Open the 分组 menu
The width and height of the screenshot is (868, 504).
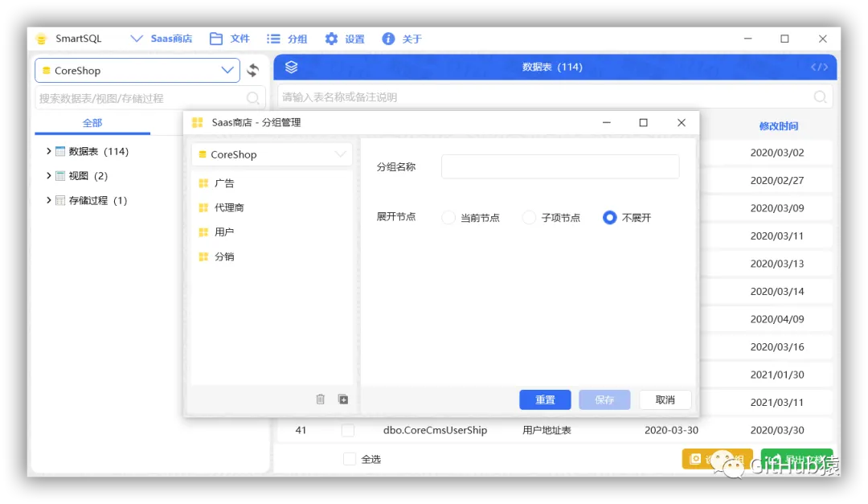[x=287, y=39]
